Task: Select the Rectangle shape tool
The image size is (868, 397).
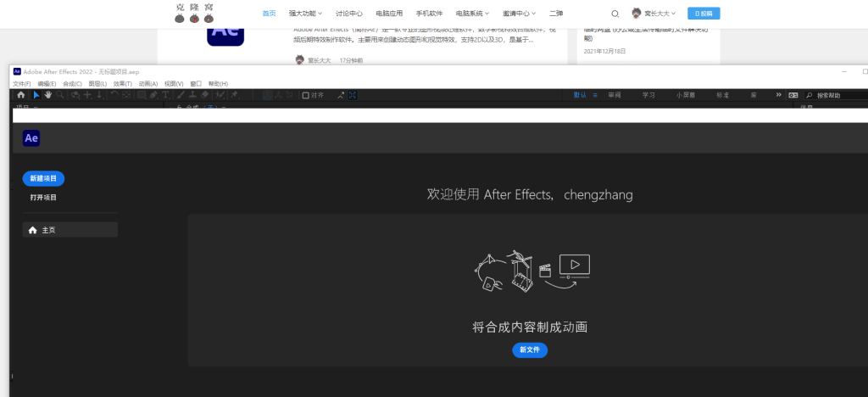Action: pyautogui.click(x=142, y=95)
